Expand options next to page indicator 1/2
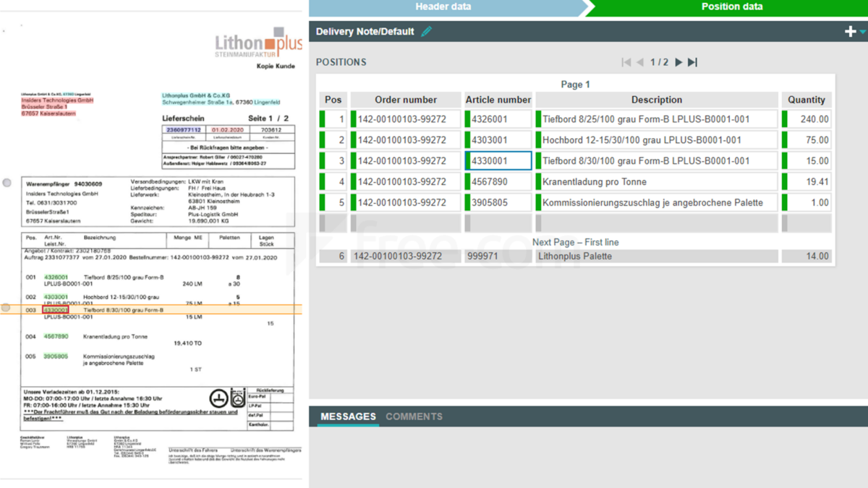 660,62
